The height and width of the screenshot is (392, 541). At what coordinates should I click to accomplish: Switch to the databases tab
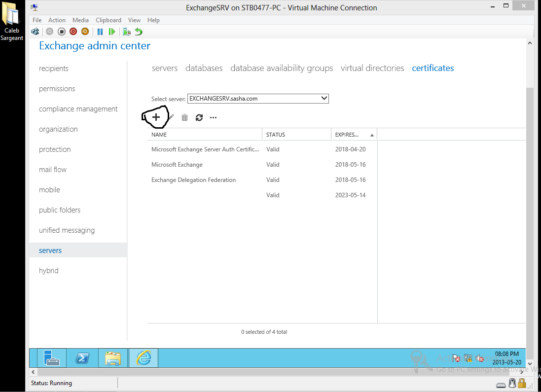coord(204,68)
